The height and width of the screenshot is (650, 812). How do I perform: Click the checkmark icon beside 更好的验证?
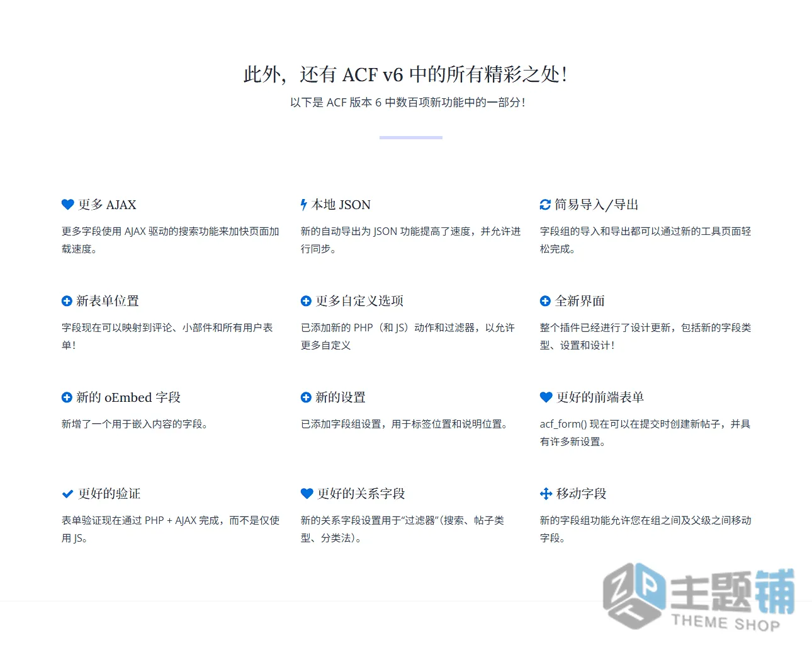(67, 494)
